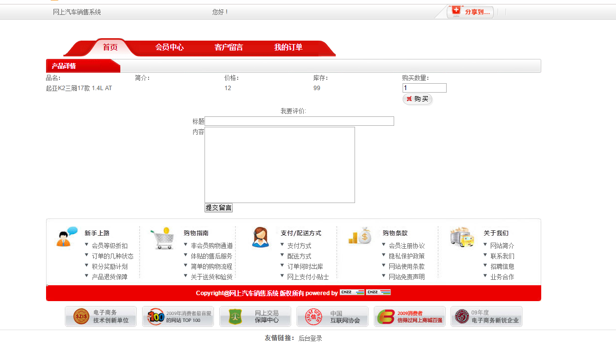Open 会员注册协议 link
This screenshot has height=364, width=616.
(x=407, y=246)
